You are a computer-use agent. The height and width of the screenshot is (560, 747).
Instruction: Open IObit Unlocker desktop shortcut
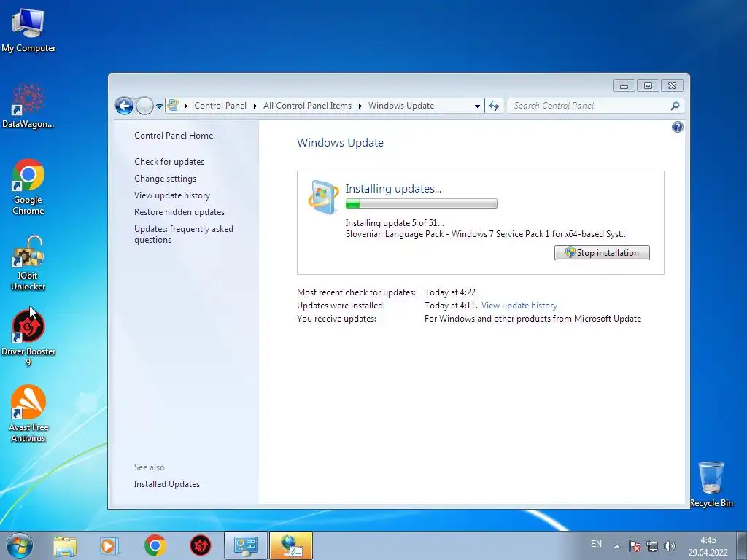28,262
